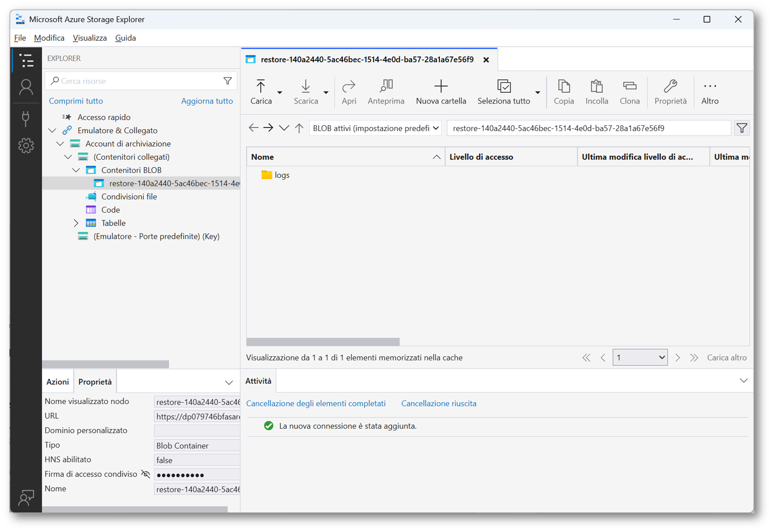
Task: Open the account management person icon
Action: (x=26, y=87)
